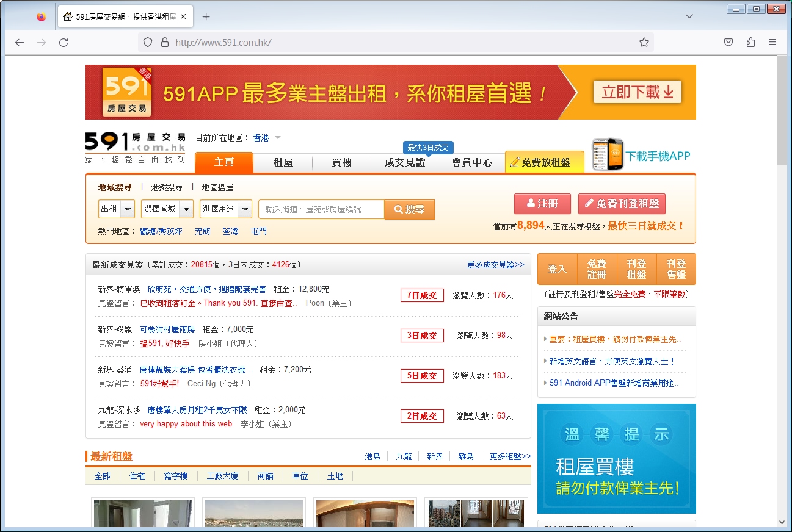Viewport: 792px width, 532px height.
Task: Click the street or estate search input
Action: 321,209
